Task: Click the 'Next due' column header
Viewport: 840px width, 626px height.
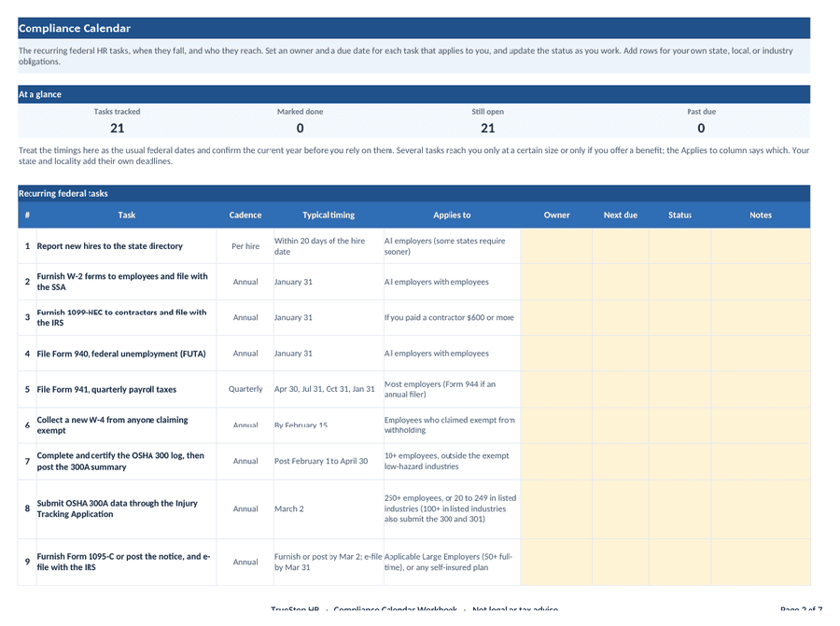Action: click(621, 215)
